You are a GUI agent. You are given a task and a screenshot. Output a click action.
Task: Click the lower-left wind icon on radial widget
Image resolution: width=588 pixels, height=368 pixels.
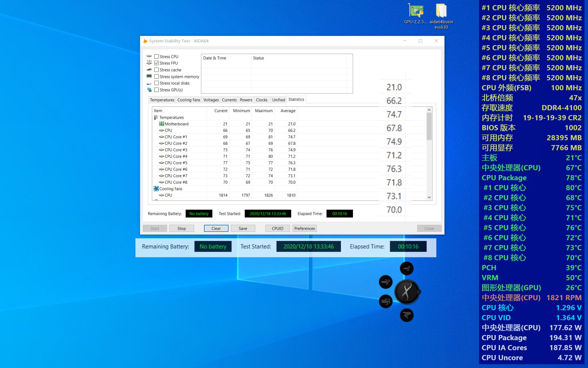click(x=386, y=301)
